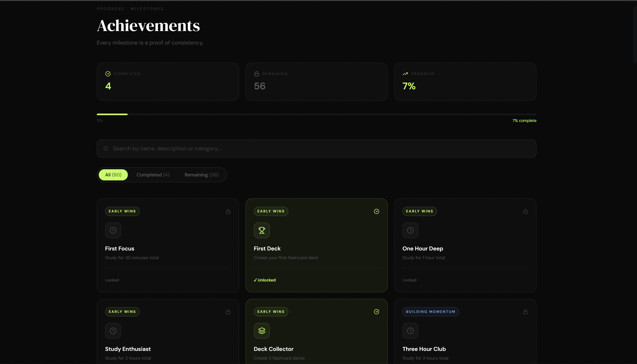Viewport: 637px width, 364px height.
Task: Click the Completed count value 4
Action: click(x=108, y=86)
